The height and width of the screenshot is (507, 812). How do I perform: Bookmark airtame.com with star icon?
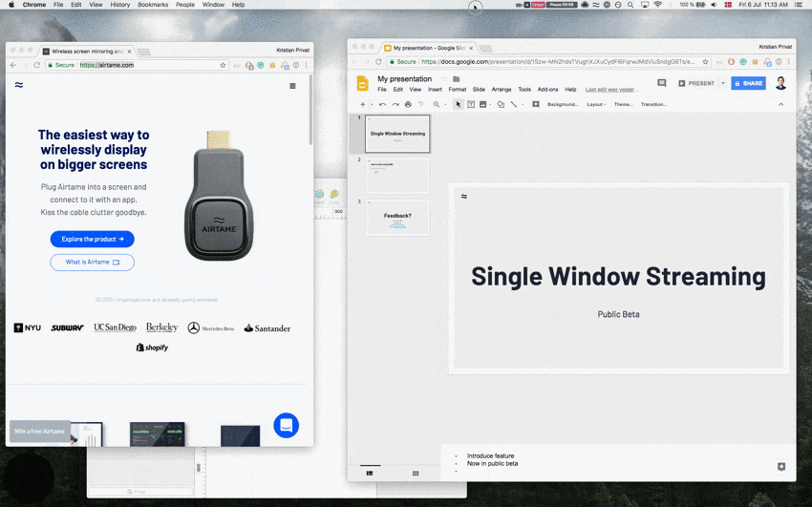223,65
